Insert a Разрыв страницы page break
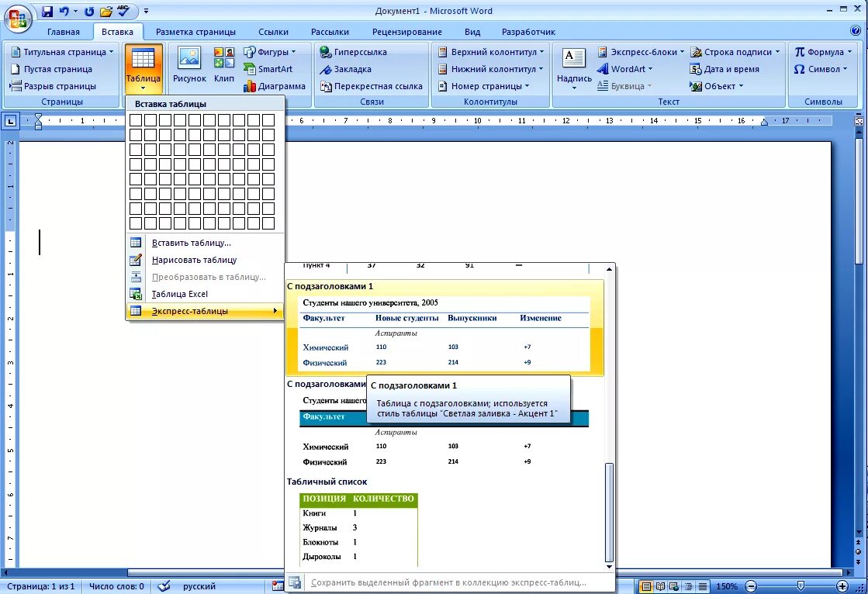The image size is (868, 594). [53, 86]
